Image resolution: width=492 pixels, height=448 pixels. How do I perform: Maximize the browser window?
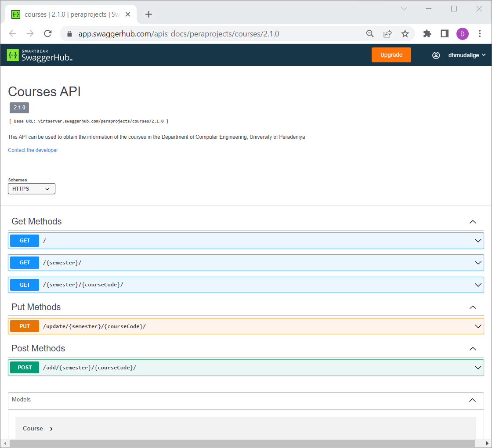[454, 9]
